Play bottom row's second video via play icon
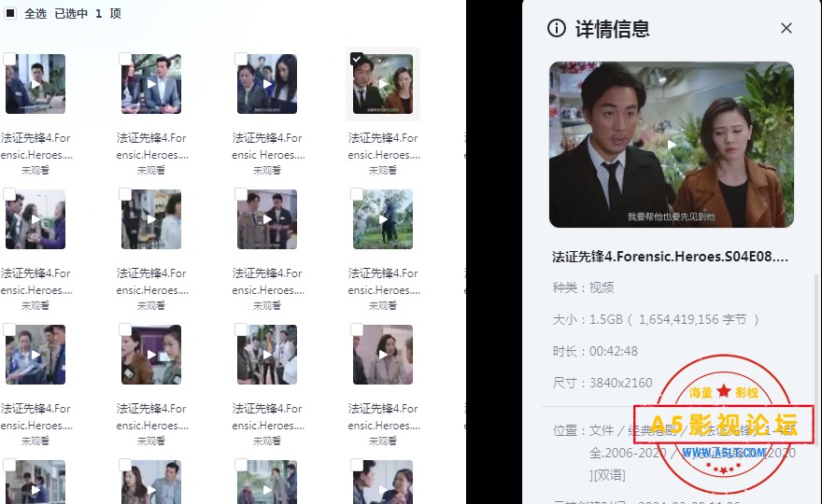 (151, 490)
